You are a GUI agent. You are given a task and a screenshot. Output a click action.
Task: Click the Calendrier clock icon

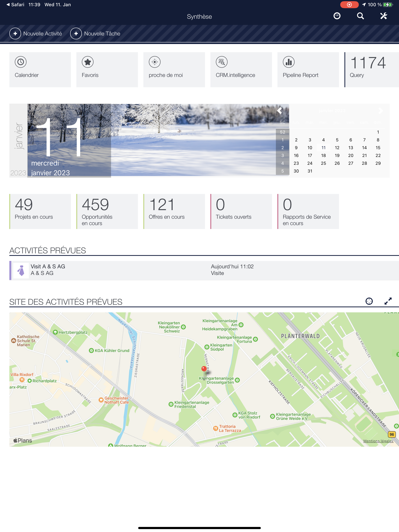[x=21, y=62]
